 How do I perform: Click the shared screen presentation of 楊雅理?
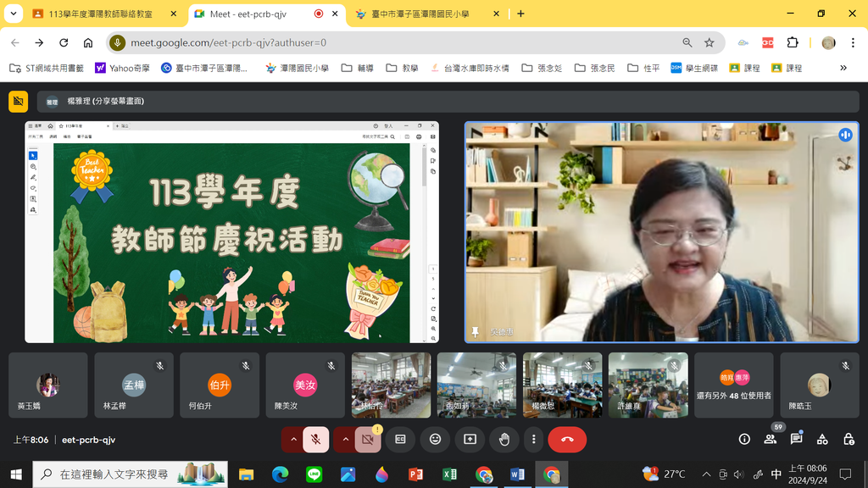tap(232, 232)
